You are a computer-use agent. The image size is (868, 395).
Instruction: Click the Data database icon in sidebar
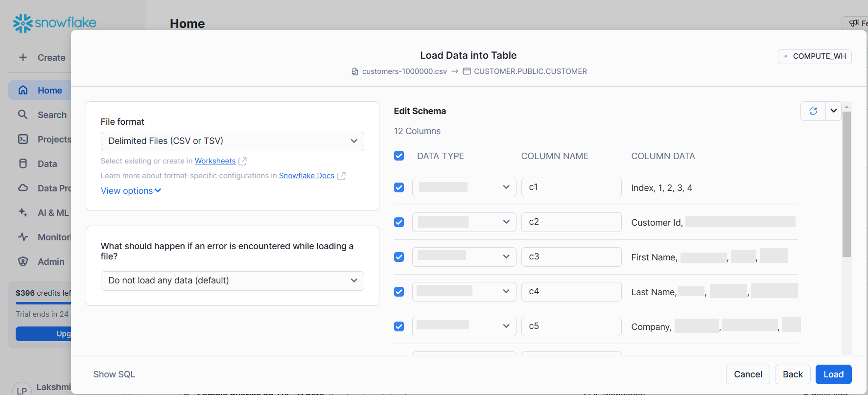[x=23, y=163]
